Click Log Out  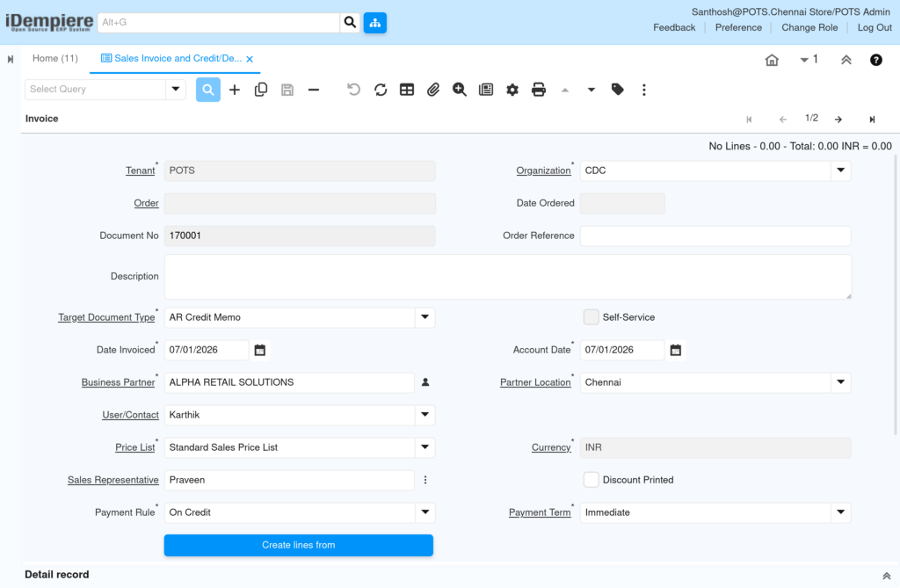875,27
